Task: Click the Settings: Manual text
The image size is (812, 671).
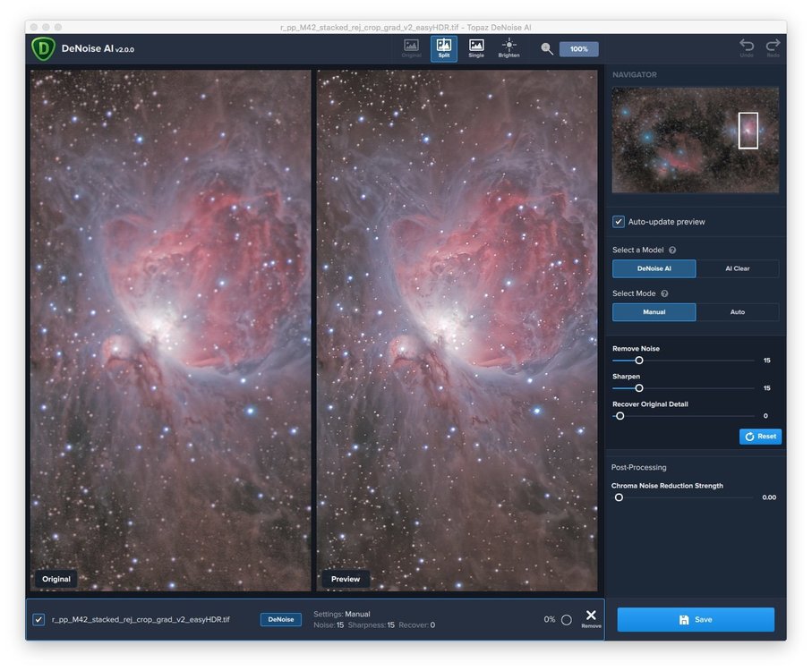Action: pos(342,614)
